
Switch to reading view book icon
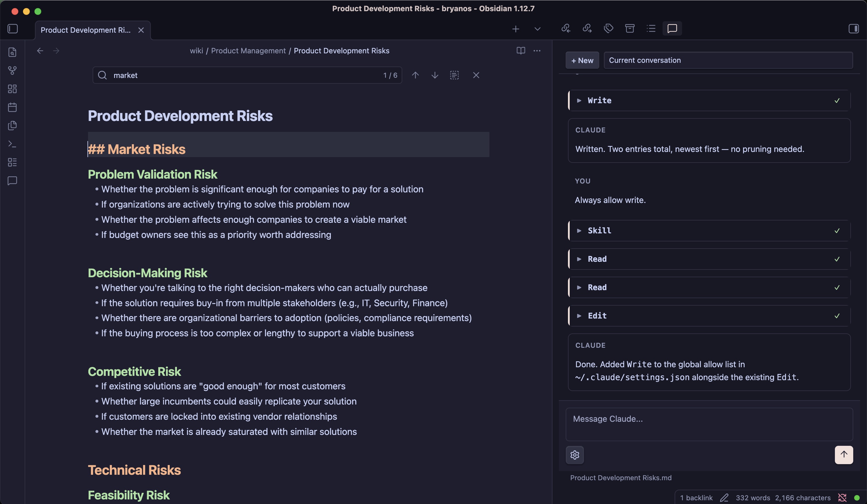(521, 51)
